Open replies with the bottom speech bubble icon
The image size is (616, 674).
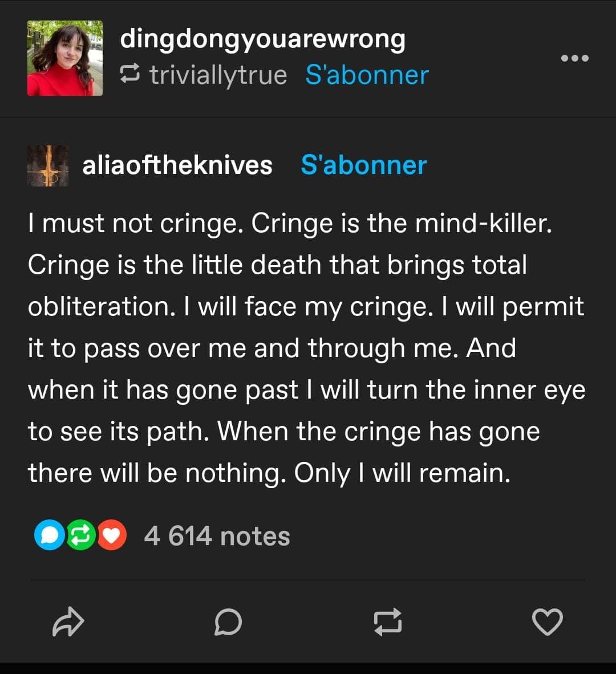click(x=228, y=622)
